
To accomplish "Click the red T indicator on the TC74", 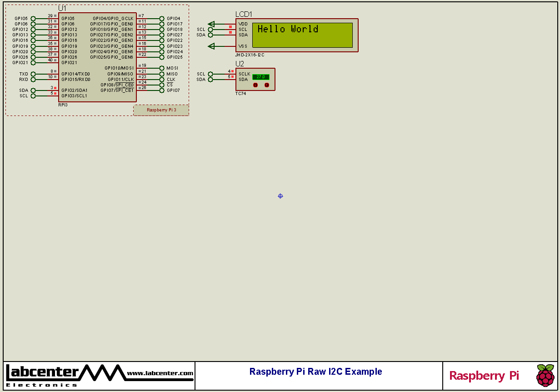I will [267, 85].
